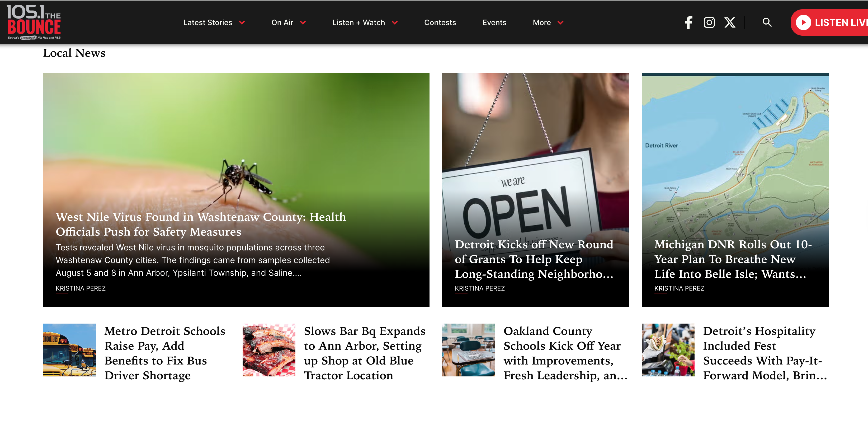This screenshot has height=448, width=868.
Task: Click Kristina Perez byline under Detroit grants story
Action: tap(479, 288)
